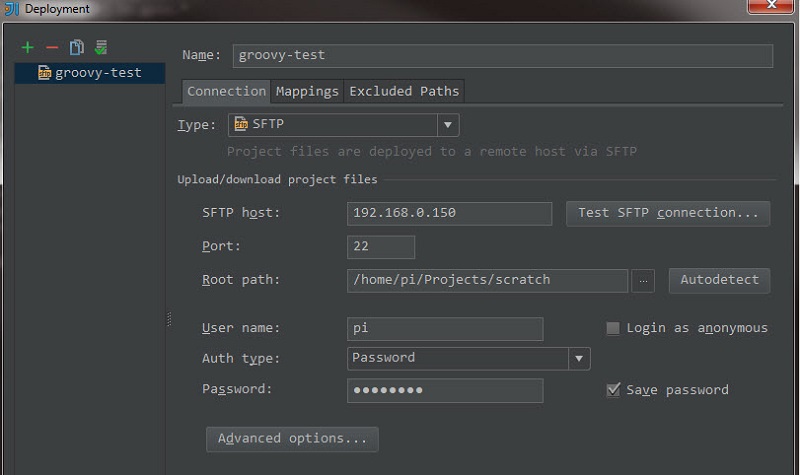Switch to the Mappings tab

point(307,92)
